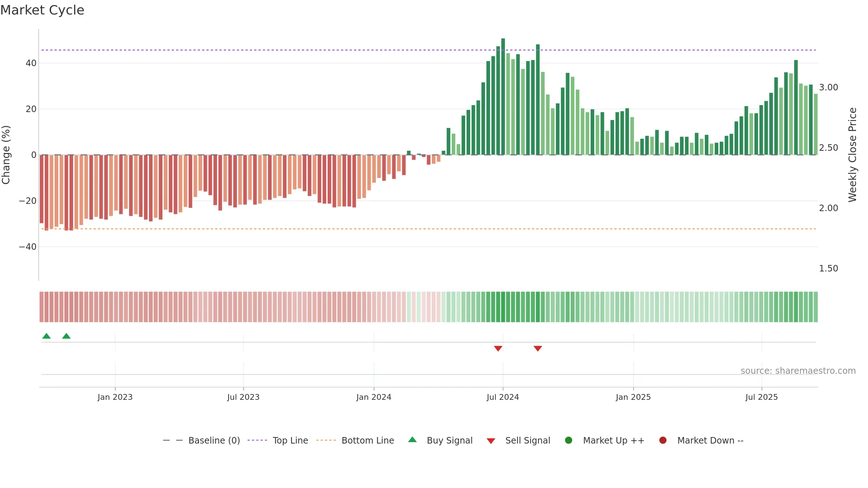Viewport: 868px width, 488px height.
Task: Click the source: sharemaestro.com text
Action: pos(798,371)
